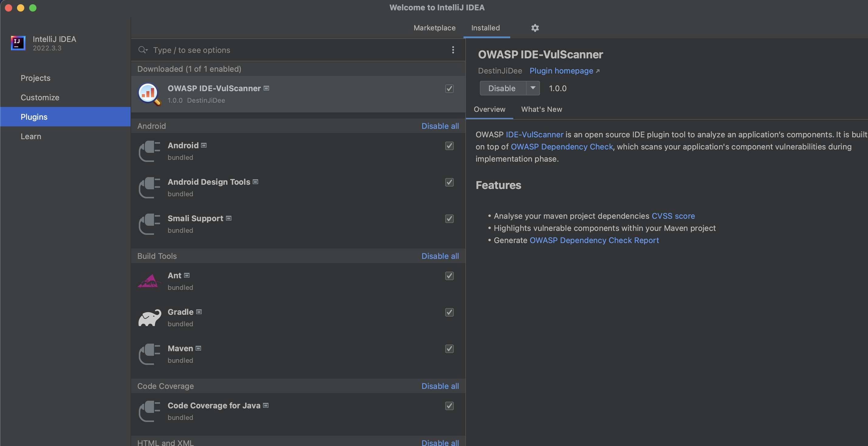Select the Maven plugin row
868x446 pixels.
click(x=298, y=354)
